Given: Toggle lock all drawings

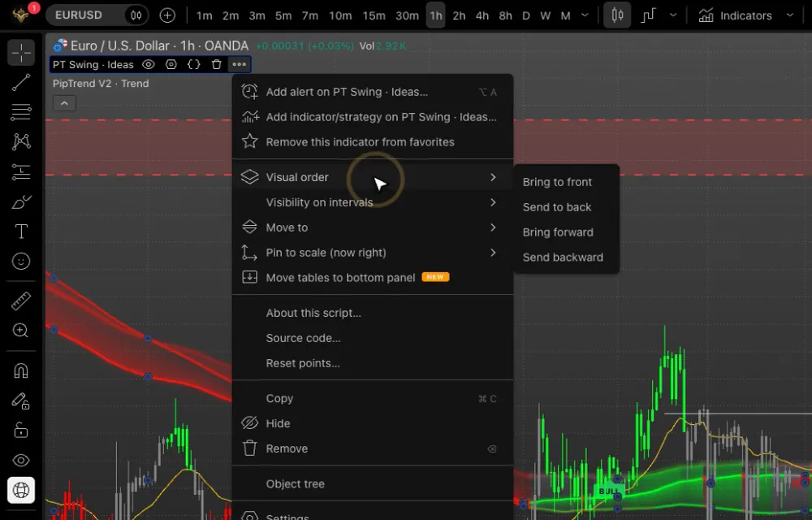Looking at the screenshot, I should tap(21, 431).
